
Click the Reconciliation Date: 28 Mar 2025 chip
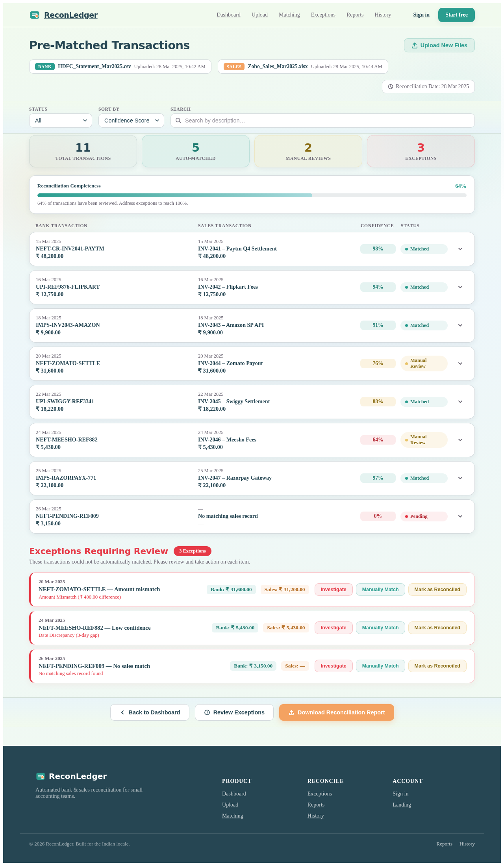coord(428,87)
